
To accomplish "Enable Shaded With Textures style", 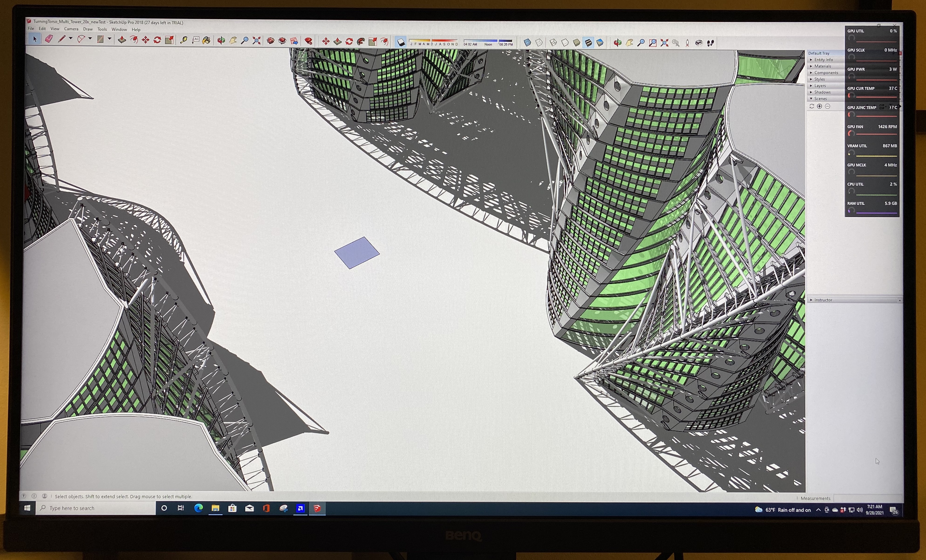I will click(x=588, y=42).
